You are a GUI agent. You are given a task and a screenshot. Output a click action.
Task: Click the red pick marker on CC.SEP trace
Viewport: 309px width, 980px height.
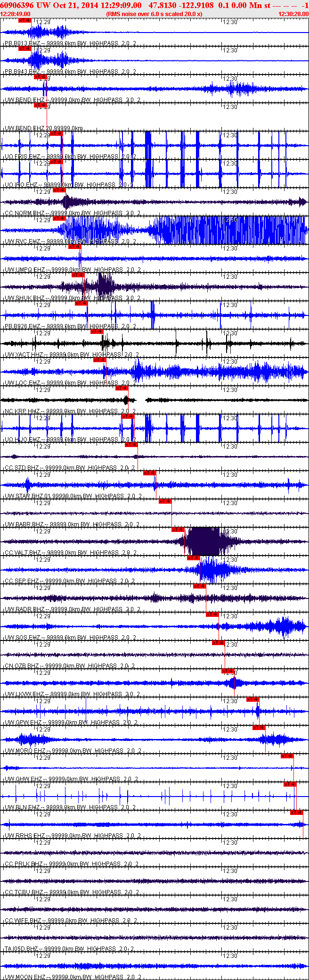point(194,558)
